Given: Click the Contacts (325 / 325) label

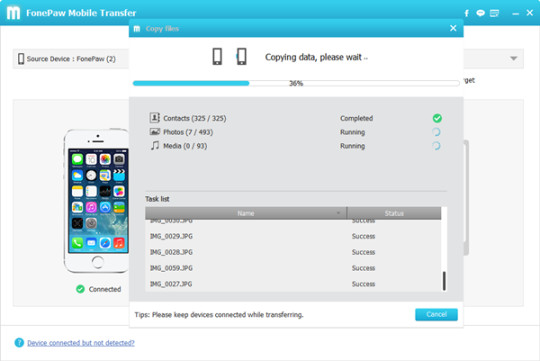Looking at the screenshot, I should click(x=195, y=118).
